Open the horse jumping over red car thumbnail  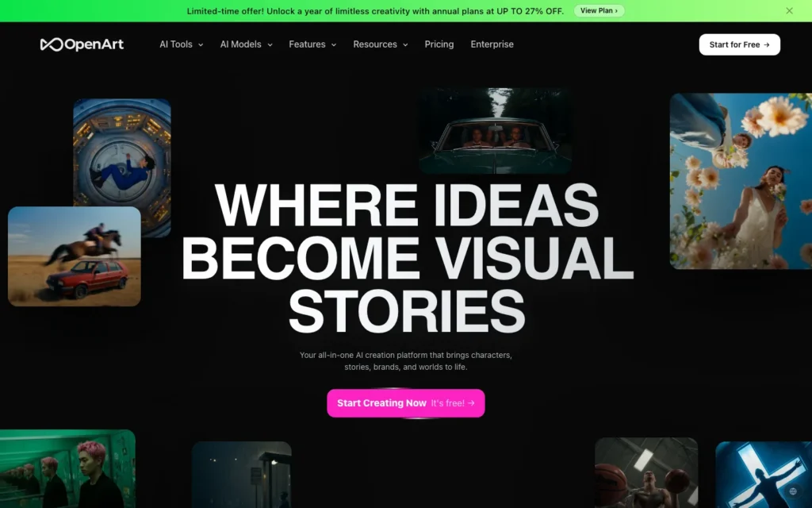point(74,256)
